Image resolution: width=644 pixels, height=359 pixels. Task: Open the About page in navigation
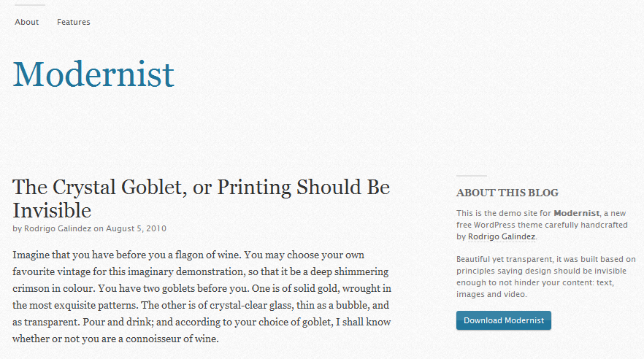(x=27, y=22)
